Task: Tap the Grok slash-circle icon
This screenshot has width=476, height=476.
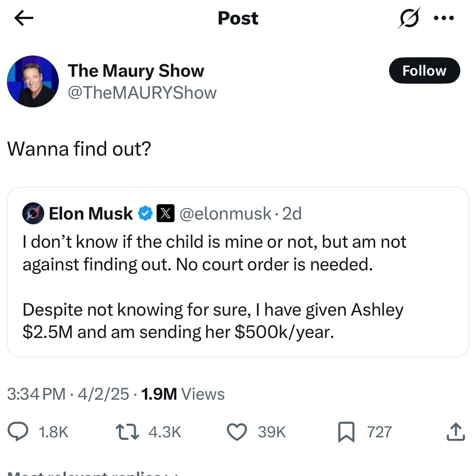Action: coord(409,18)
